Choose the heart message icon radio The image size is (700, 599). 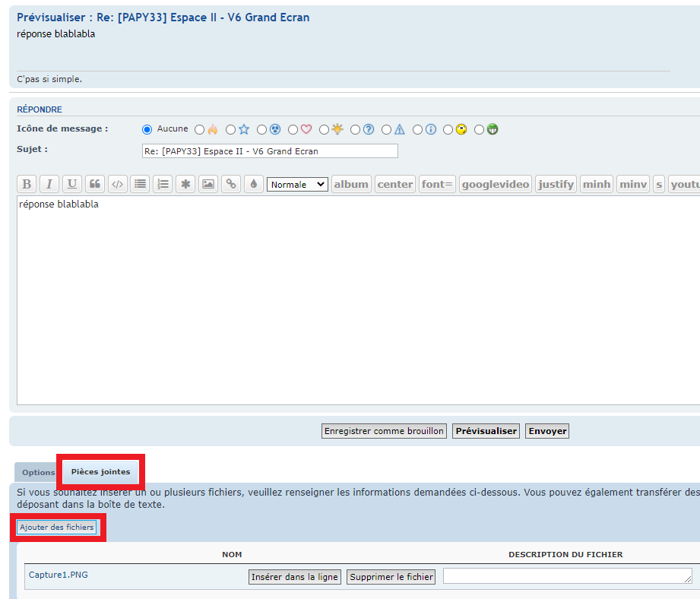293,130
